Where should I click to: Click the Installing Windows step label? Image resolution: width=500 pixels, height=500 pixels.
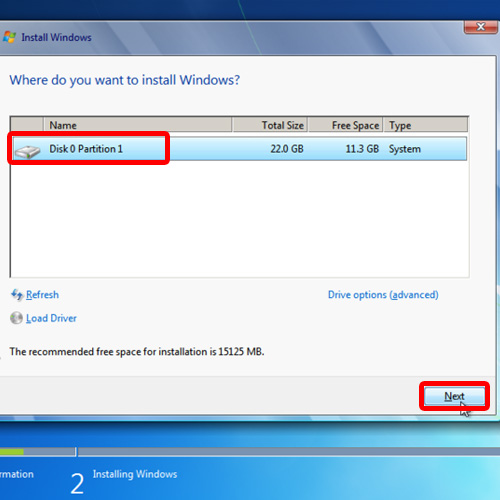tap(135, 474)
